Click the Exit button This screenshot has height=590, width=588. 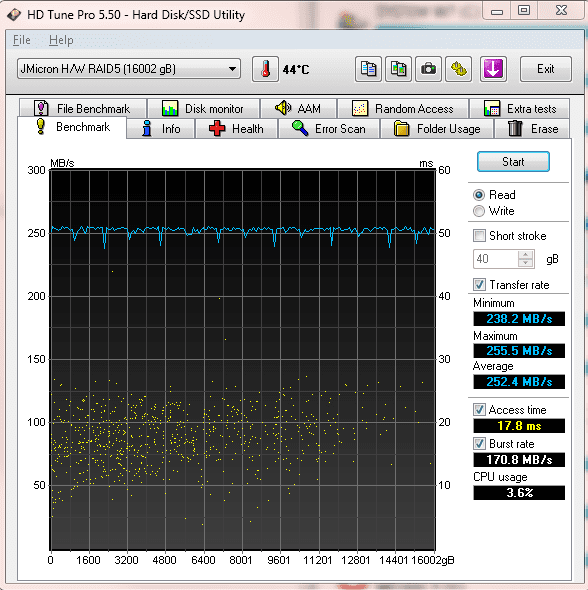pyautogui.click(x=545, y=69)
